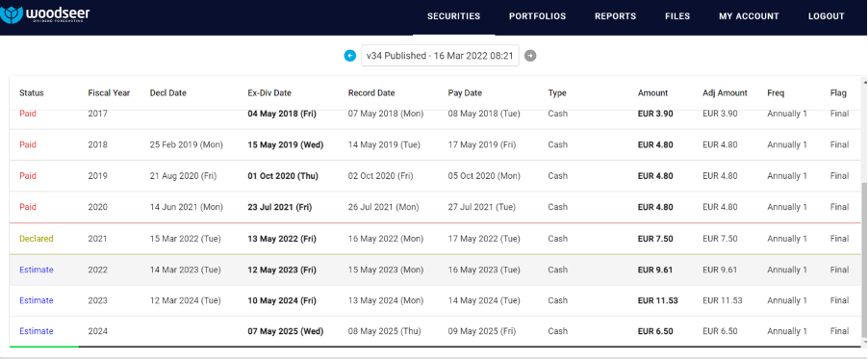Open the Portfolios menu
This screenshot has height=360, width=868.
coord(538,16)
